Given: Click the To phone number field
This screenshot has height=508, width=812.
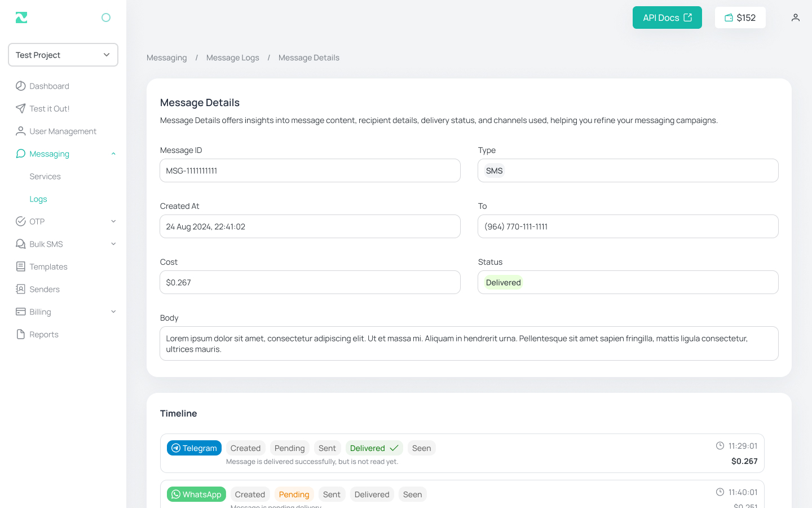Looking at the screenshot, I should tap(628, 226).
